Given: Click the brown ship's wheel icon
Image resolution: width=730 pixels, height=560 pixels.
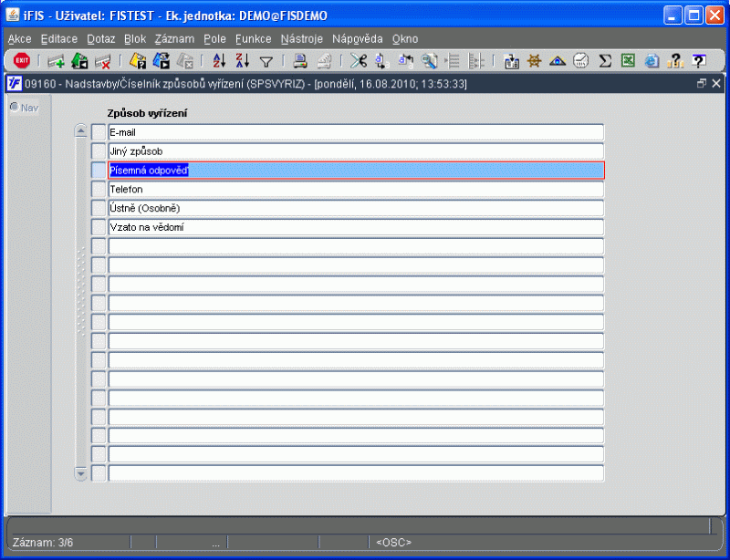Looking at the screenshot, I should (x=535, y=61).
